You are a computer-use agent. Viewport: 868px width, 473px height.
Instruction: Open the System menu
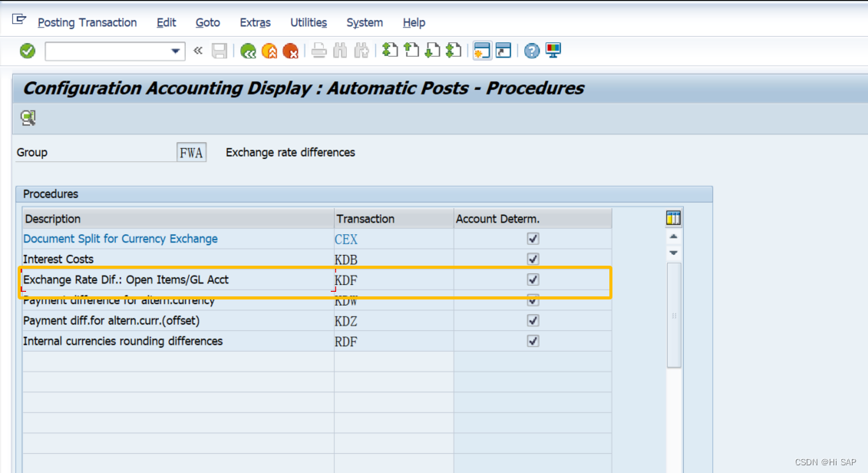365,22
